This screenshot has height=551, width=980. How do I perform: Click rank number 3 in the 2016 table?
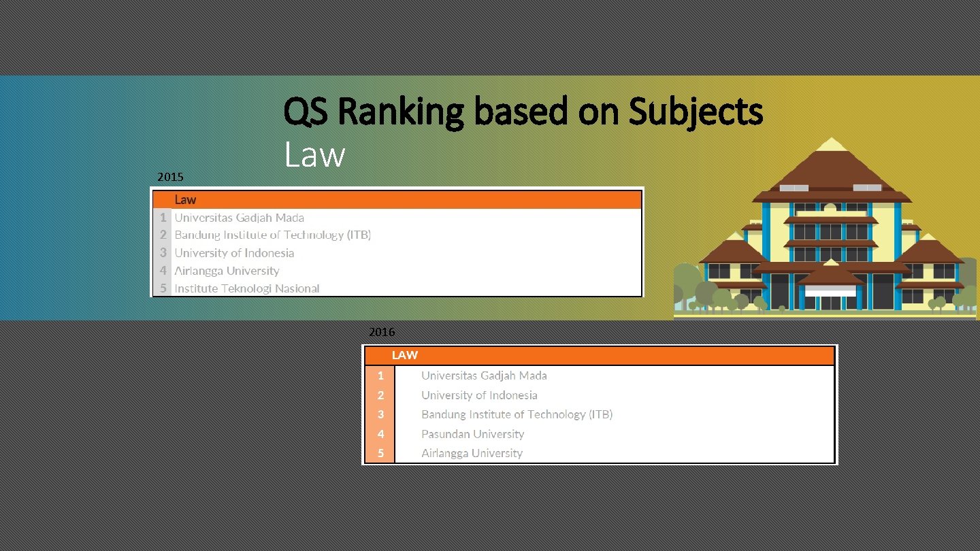(x=380, y=414)
